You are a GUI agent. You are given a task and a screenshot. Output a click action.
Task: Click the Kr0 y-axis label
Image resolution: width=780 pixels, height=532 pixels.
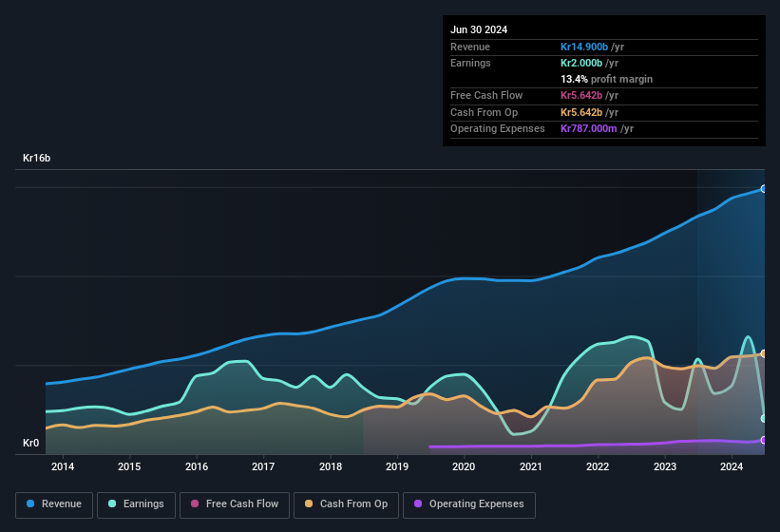click(x=30, y=443)
